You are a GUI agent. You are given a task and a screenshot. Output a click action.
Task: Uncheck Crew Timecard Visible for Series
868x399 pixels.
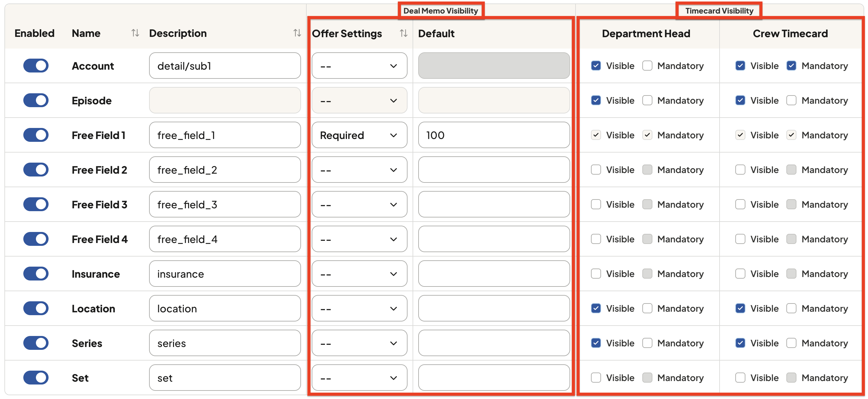(740, 343)
